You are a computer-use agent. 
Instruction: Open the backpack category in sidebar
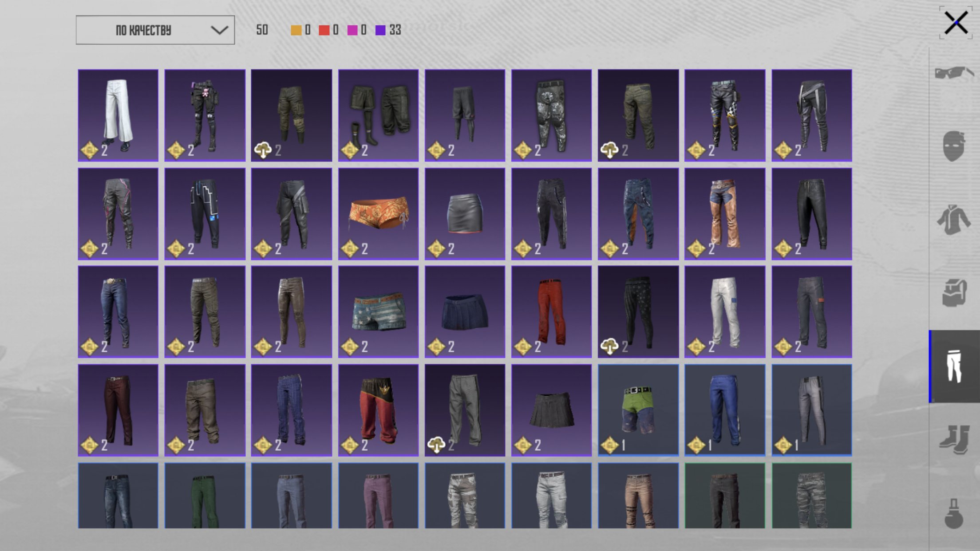pos(954,293)
